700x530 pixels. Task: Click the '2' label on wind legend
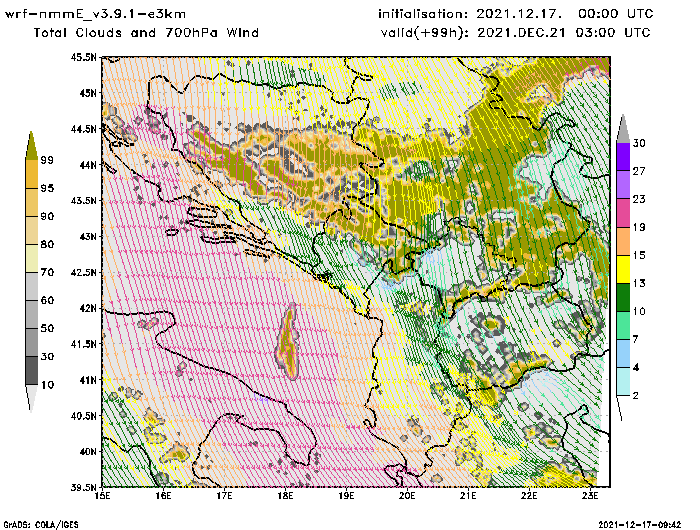(636, 396)
